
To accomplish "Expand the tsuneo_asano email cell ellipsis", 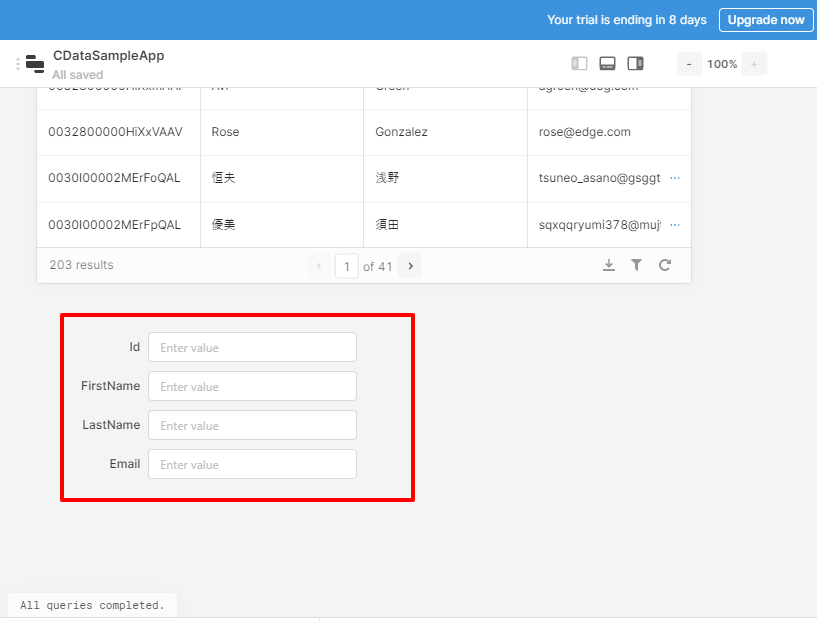I will [675, 178].
